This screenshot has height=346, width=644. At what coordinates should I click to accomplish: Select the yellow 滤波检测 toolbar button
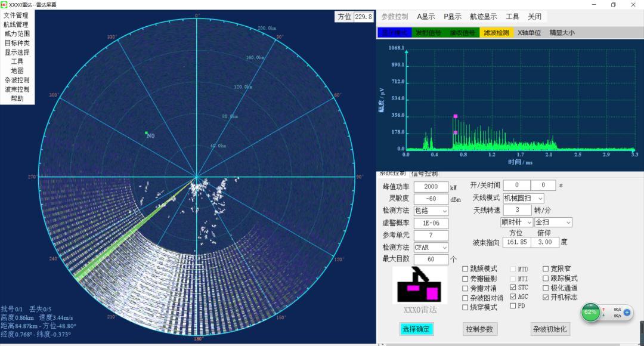496,33
